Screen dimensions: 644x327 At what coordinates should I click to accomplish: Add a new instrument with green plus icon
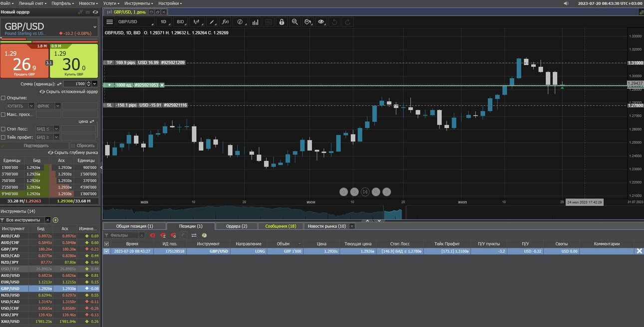pyautogui.click(x=55, y=220)
